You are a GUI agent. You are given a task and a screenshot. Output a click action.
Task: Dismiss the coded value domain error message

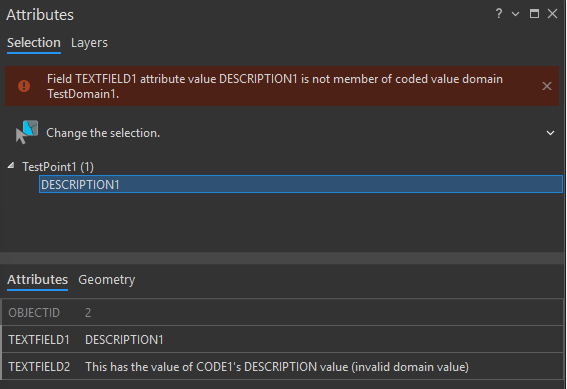point(546,86)
